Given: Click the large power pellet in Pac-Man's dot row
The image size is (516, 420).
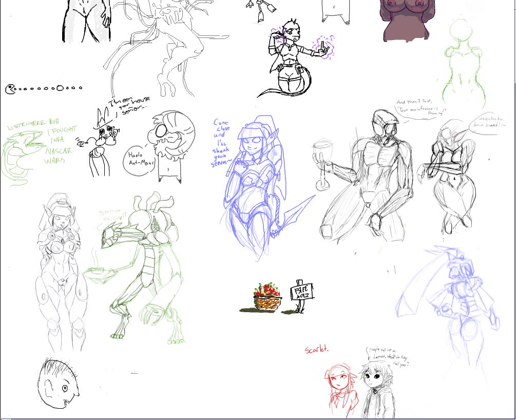Looking at the screenshot, I should 61,88.
